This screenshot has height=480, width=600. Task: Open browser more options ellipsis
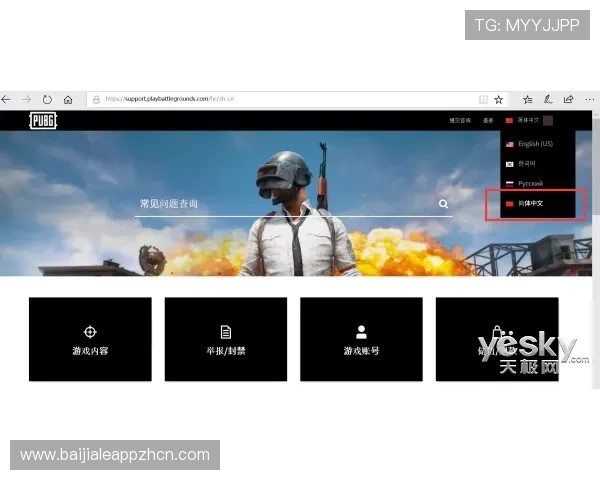[x=590, y=100]
